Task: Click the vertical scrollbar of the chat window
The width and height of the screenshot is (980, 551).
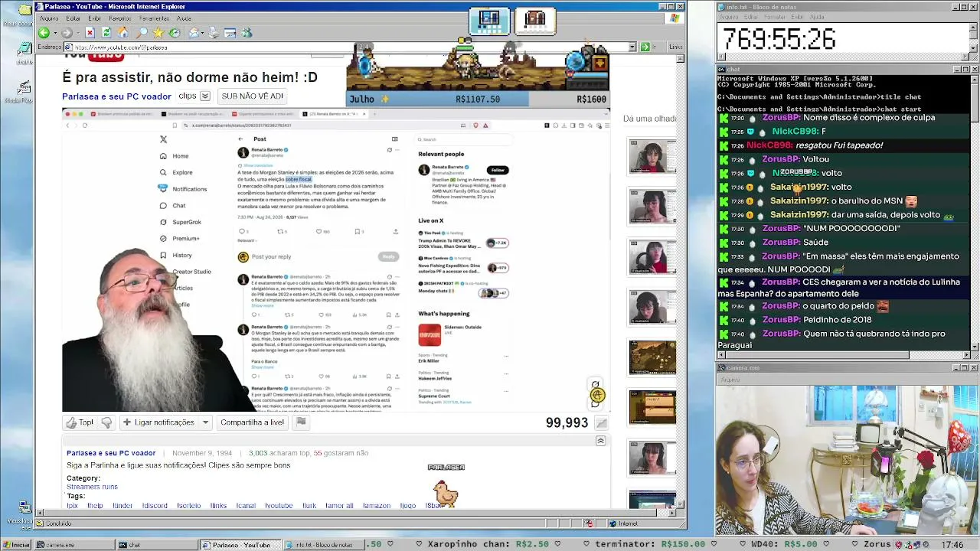Action: 974,212
